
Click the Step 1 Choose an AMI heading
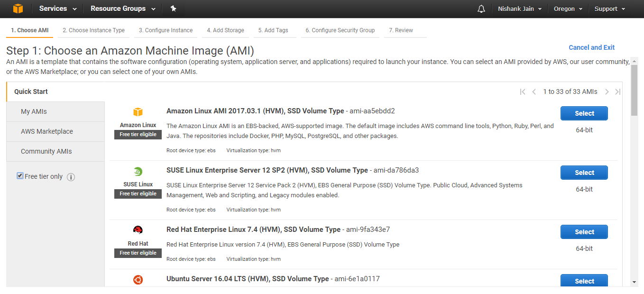coord(130,51)
